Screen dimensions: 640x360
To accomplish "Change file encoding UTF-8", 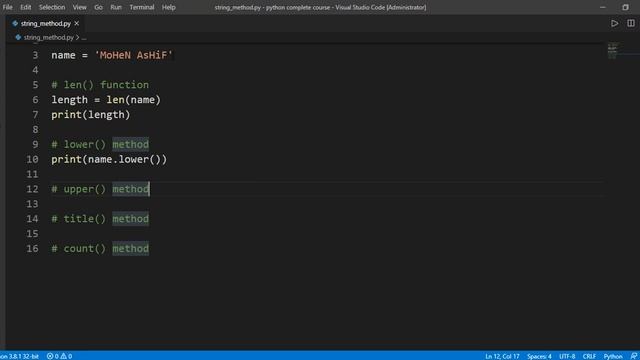I will (567, 356).
